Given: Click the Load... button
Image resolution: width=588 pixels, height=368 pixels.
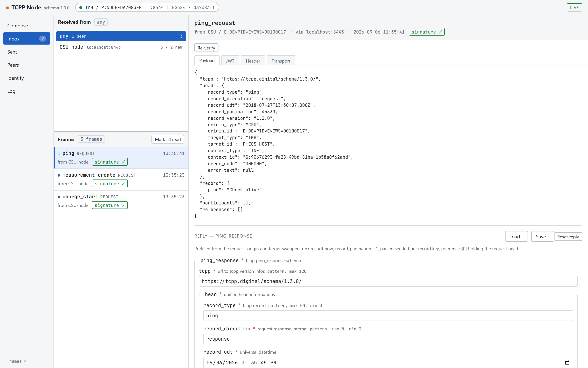Looking at the screenshot, I should tap(516, 236).
